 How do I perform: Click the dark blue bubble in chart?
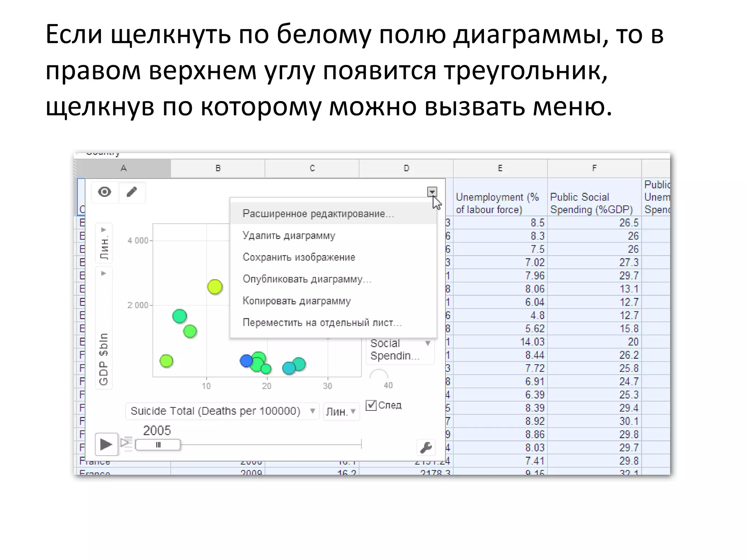(246, 361)
